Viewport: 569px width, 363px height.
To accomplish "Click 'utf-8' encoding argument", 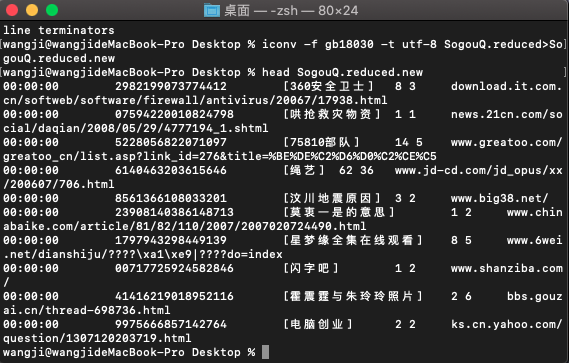I will coord(419,44).
